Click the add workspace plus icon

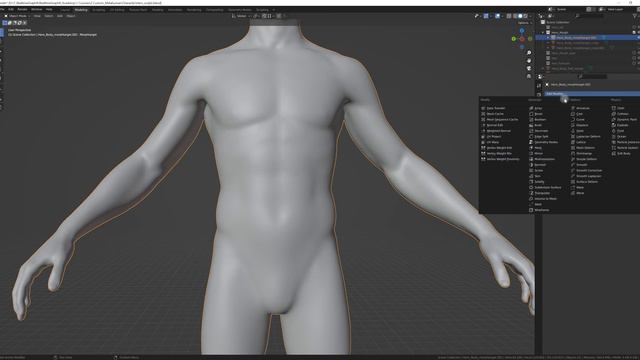pyautogui.click(x=273, y=9)
